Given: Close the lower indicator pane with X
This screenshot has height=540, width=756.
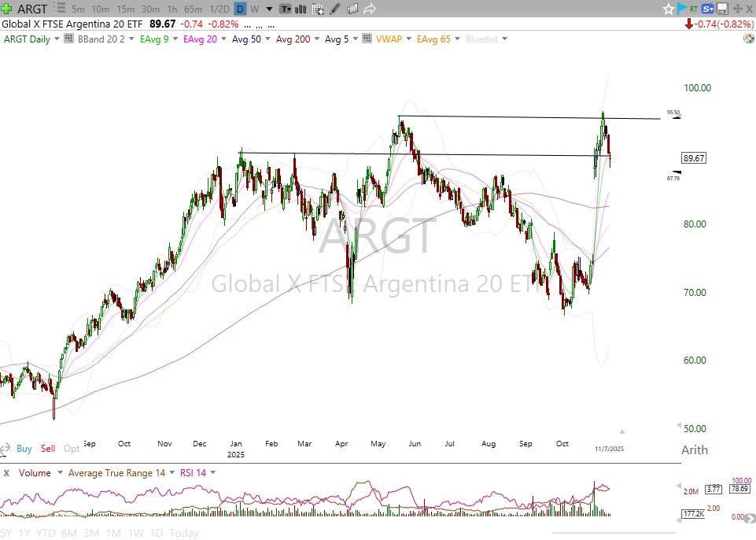Looking at the screenshot, I should (6, 473).
